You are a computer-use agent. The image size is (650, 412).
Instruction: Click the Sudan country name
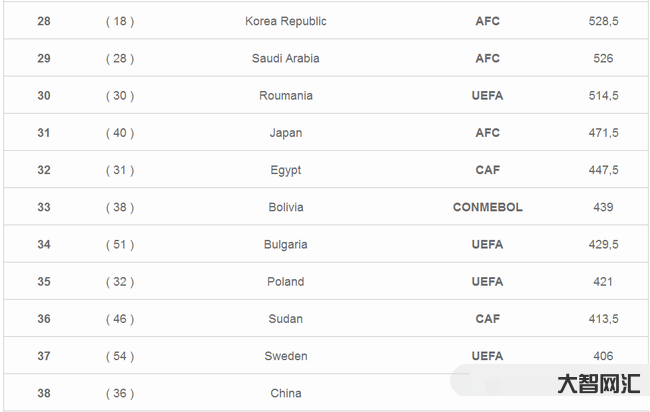point(285,319)
